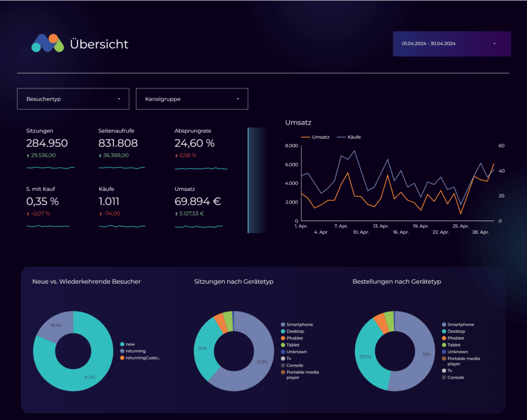
Task: Click the Übersicht page title
Action: tap(99, 44)
